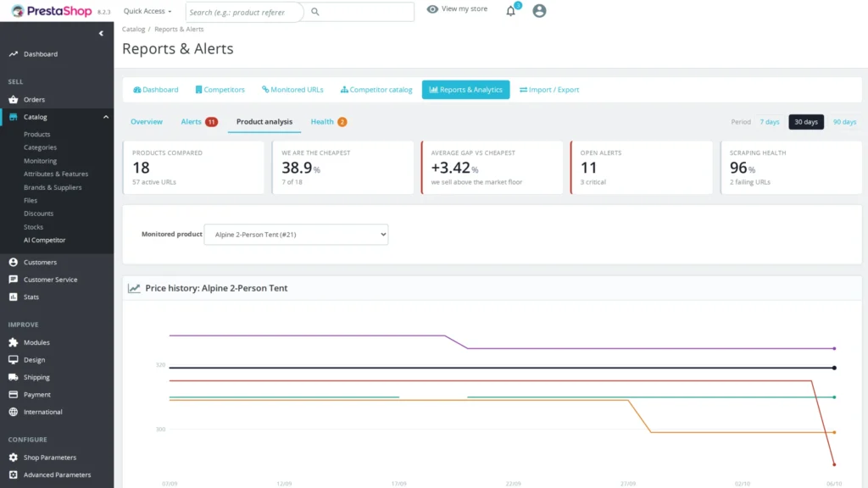Open the Reports & Analytics tab

point(465,90)
